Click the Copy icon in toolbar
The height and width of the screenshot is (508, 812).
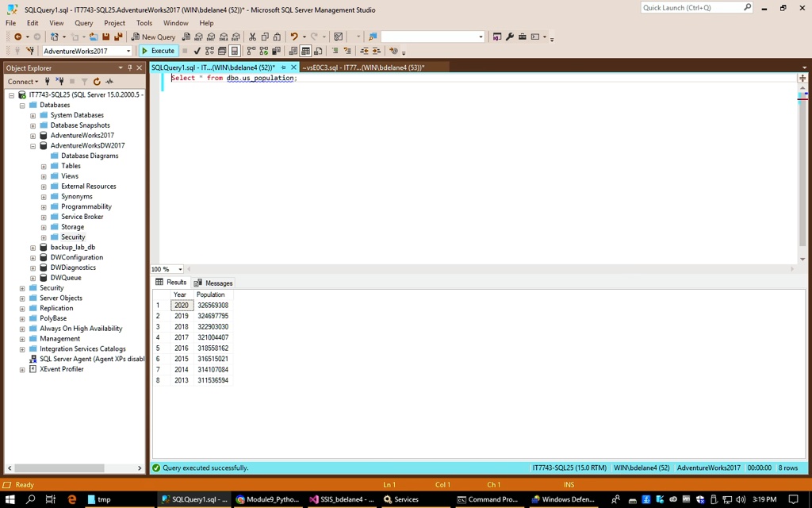(x=265, y=37)
